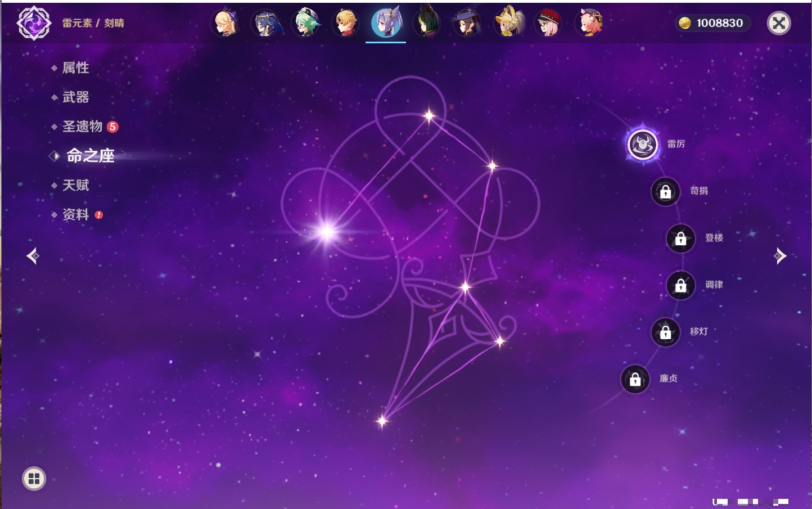
Task: Click the Mora coin icon
Action: [684, 23]
